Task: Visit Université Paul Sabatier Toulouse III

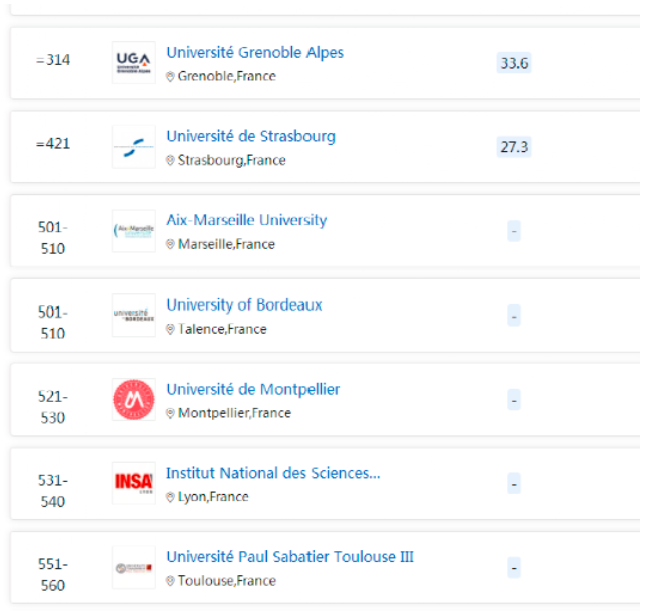Action: click(x=289, y=557)
